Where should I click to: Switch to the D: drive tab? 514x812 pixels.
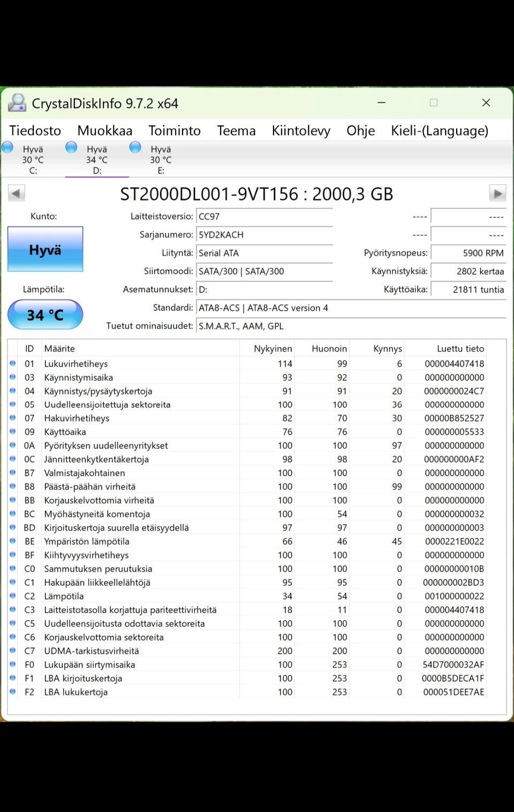click(x=97, y=159)
